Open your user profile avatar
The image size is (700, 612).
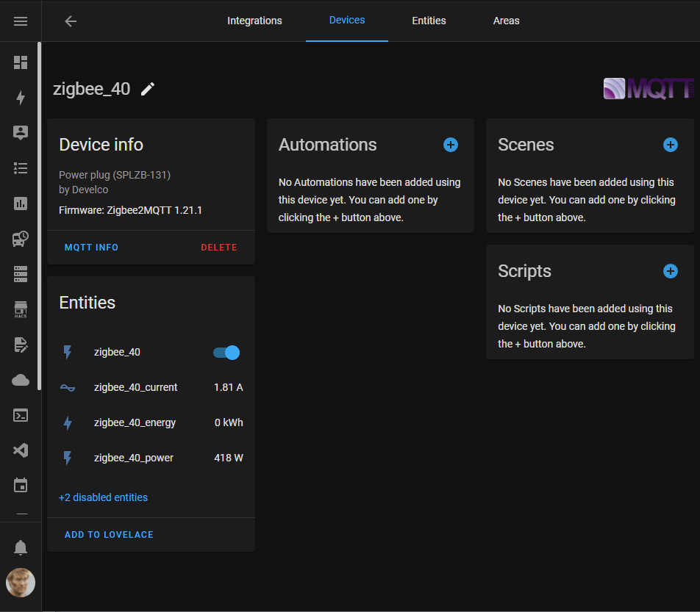(x=21, y=583)
